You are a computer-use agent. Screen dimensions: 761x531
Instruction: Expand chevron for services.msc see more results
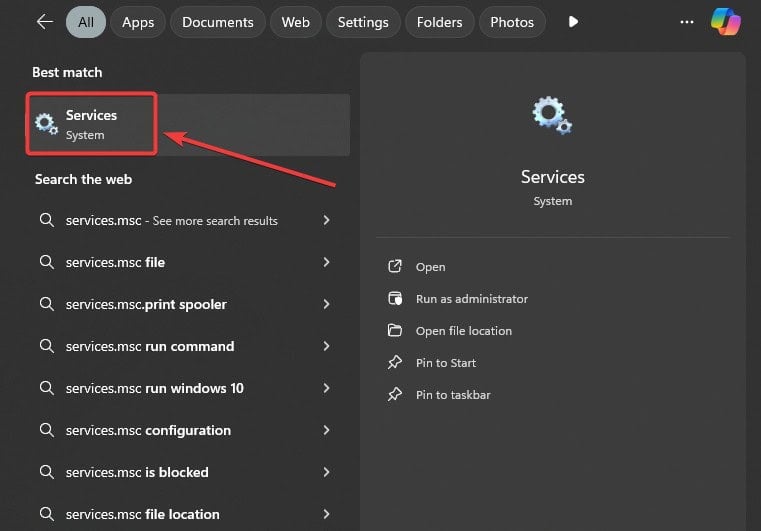[327, 220]
